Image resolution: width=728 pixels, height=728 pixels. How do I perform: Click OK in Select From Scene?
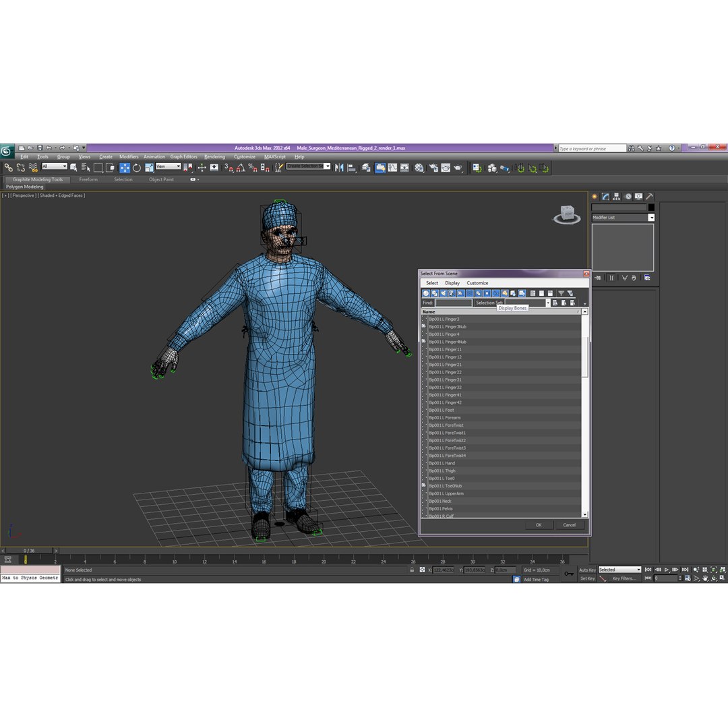[x=539, y=525]
